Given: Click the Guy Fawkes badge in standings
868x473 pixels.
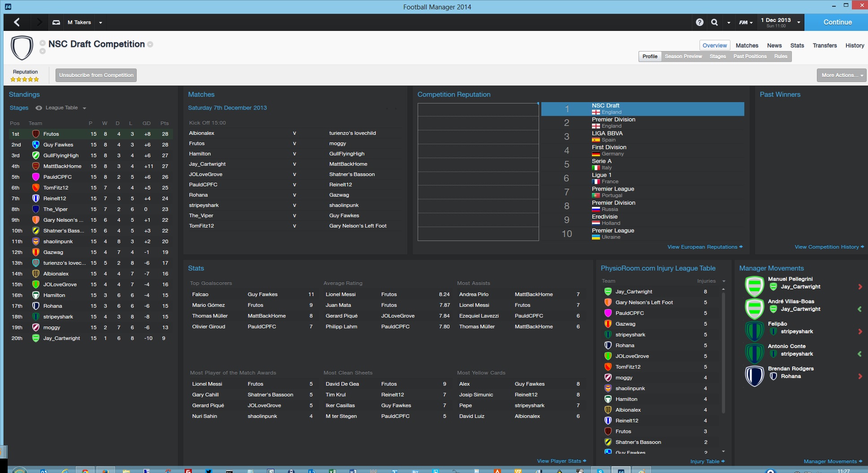Looking at the screenshot, I should pos(36,145).
